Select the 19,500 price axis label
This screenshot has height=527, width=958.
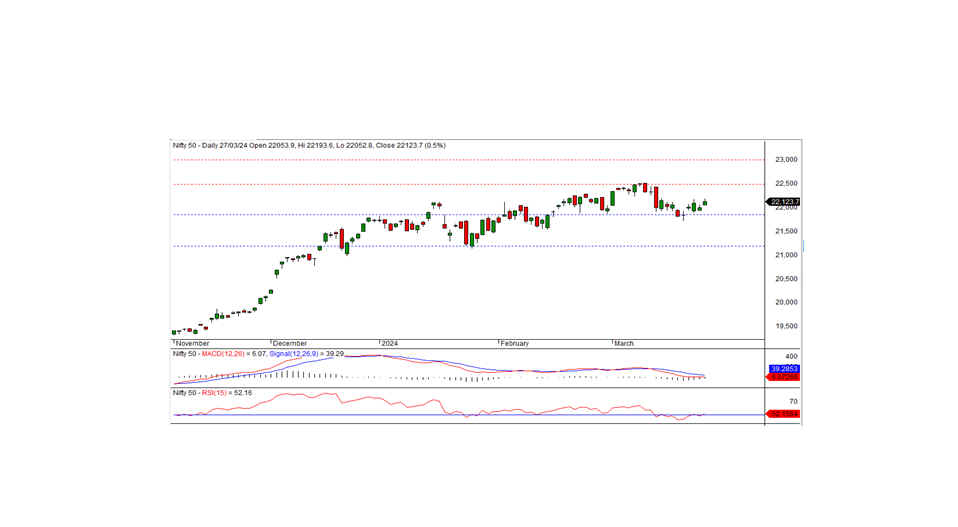point(786,326)
